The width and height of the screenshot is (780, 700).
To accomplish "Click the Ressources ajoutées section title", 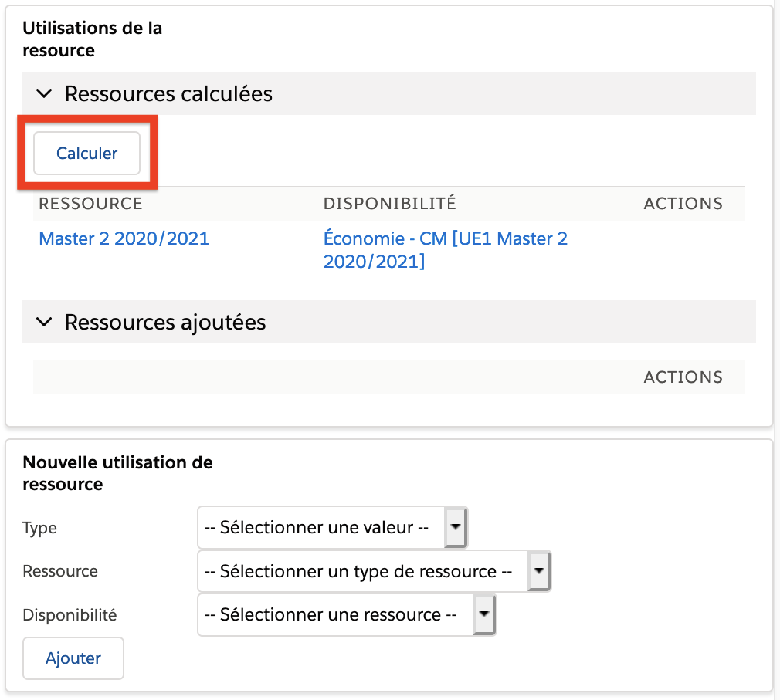I will [x=165, y=322].
